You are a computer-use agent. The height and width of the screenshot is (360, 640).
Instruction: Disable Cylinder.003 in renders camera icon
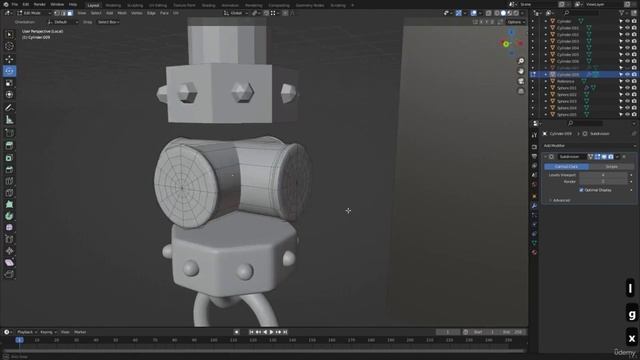point(634,41)
